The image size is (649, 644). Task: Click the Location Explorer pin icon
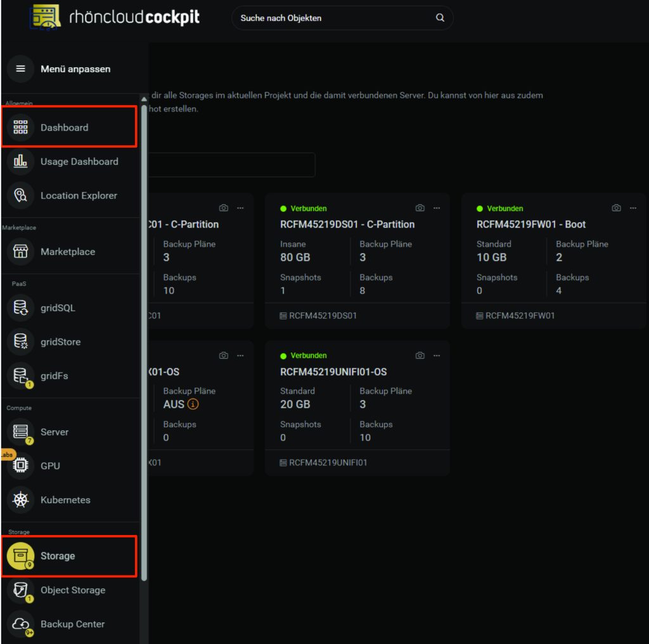tap(20, 196)
